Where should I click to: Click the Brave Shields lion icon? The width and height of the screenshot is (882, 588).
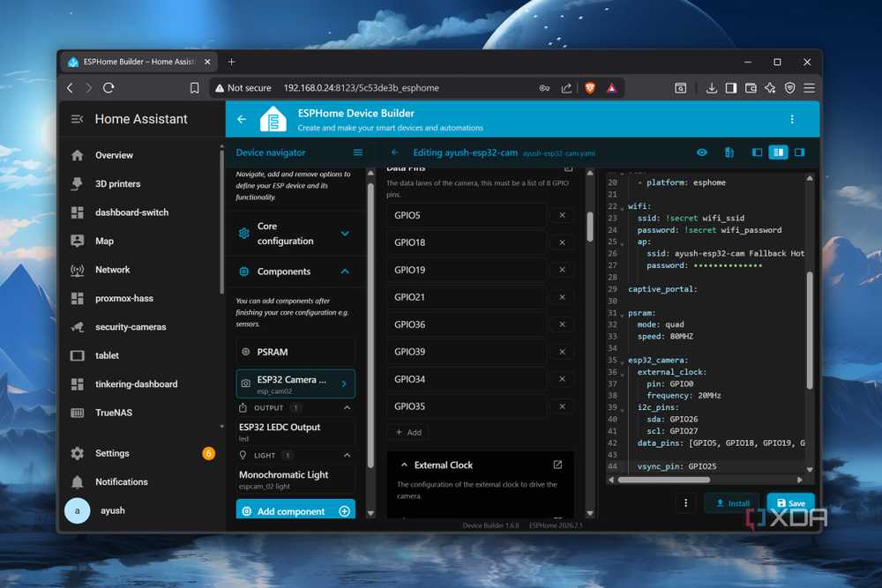pyautogui.click(x=589, y=87)
